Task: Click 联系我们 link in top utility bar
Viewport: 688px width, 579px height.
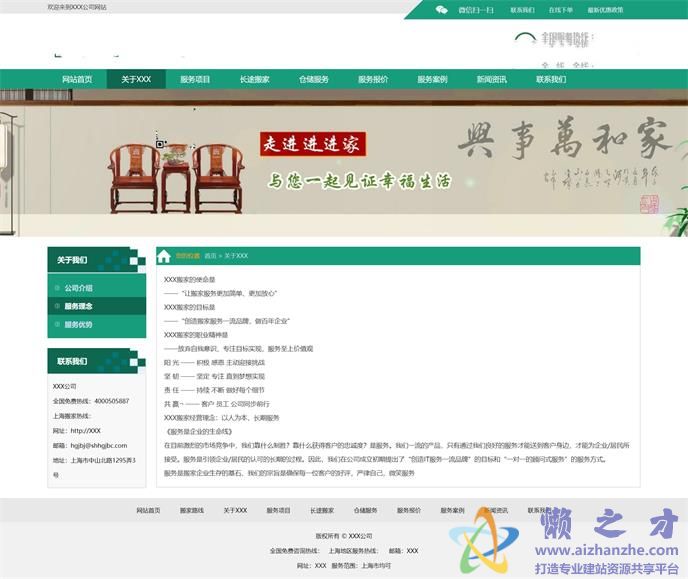Action: [522, 9]
